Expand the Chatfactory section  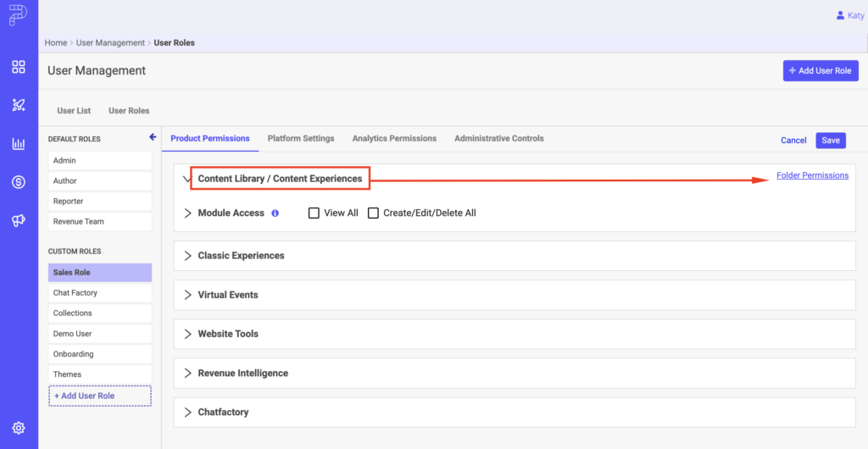[x=187, y=412]
